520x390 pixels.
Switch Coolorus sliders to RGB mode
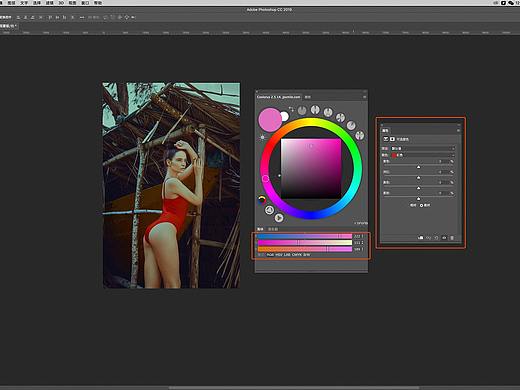[270, 255]
